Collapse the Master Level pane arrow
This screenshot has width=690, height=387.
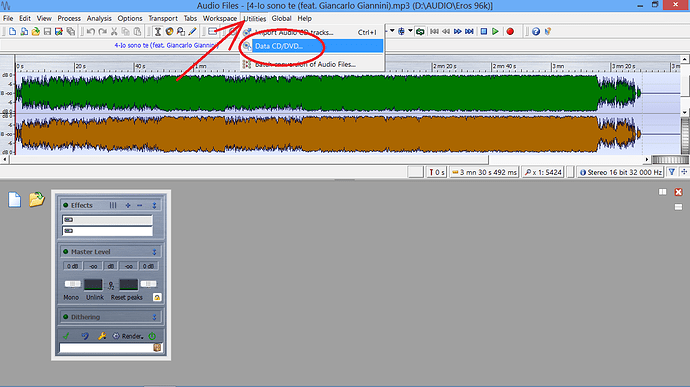(154, 252)
